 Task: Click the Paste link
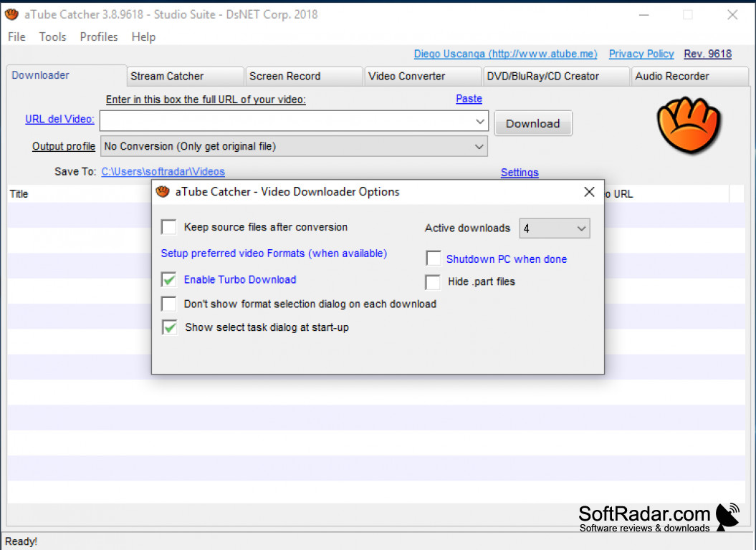[x=469, y=99]
